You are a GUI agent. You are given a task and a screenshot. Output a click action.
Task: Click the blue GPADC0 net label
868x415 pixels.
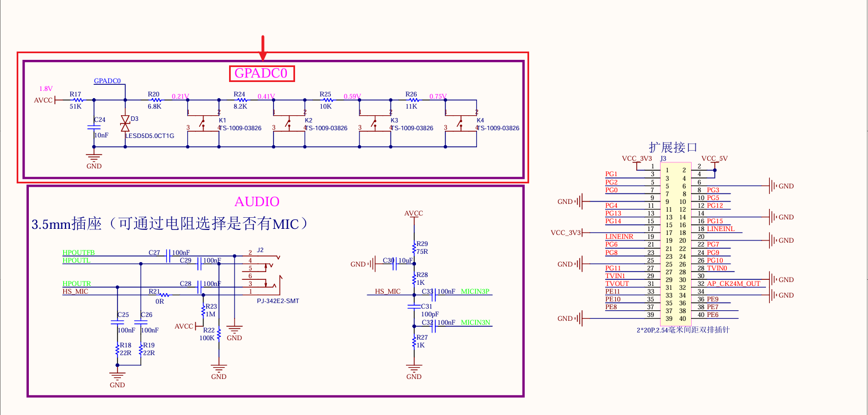tap(107, 81)
